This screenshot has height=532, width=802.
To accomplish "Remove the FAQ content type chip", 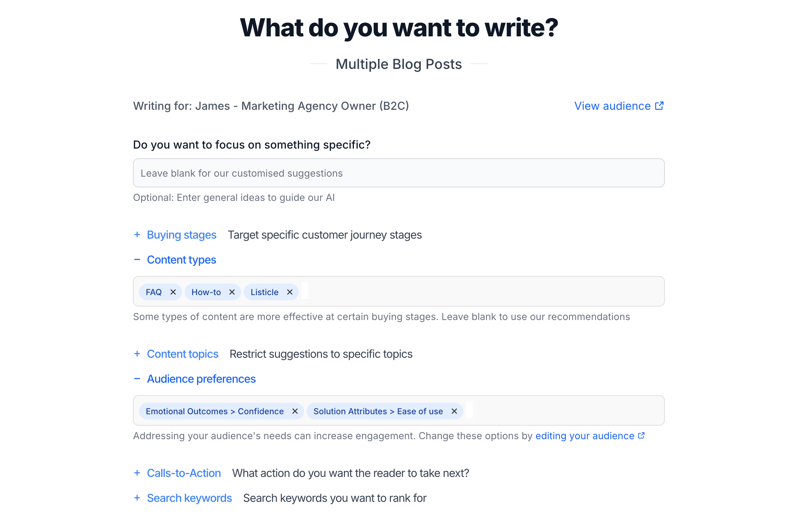I will pos(173,292).
